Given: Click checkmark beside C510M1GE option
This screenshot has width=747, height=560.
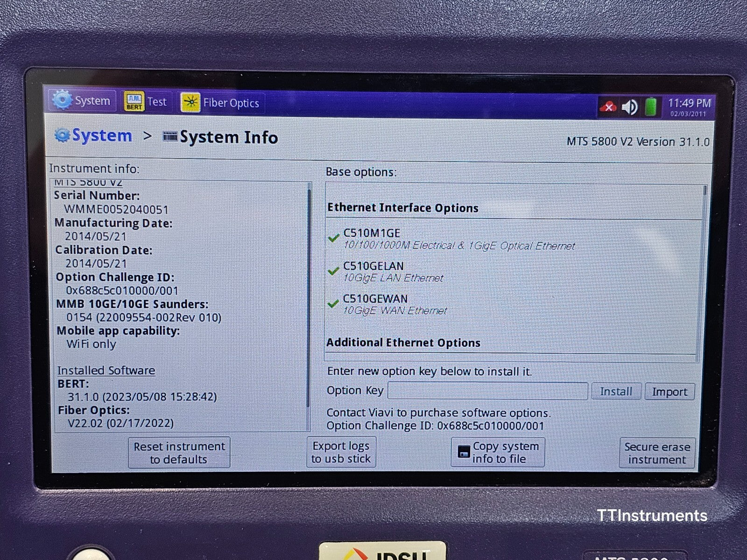Looking at the screenshot, I should click(333, 238).
